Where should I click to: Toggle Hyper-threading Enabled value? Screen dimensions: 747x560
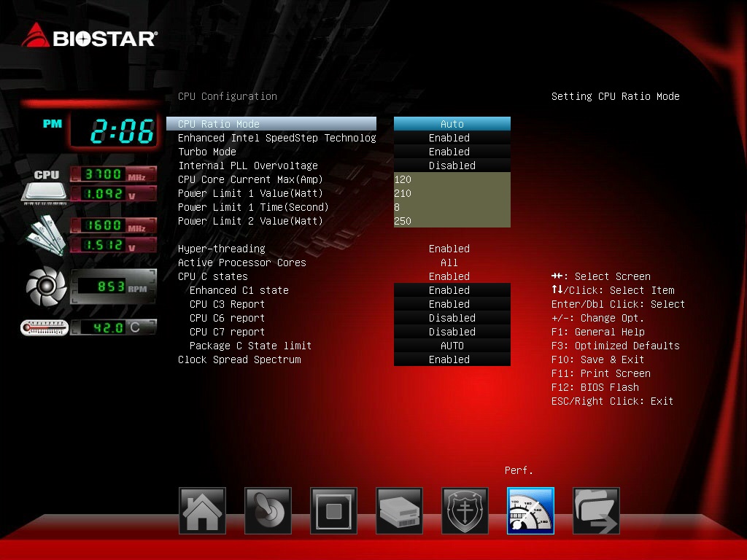pos(449,249)
